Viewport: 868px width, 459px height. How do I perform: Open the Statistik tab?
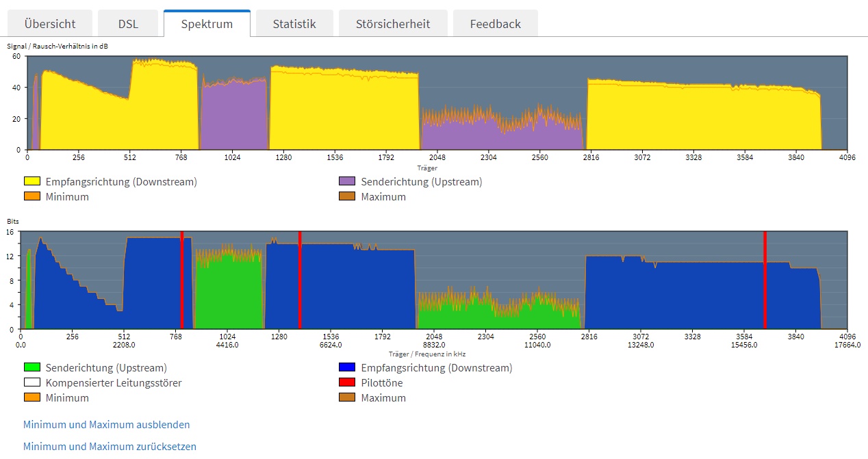(x=294, y=23)
